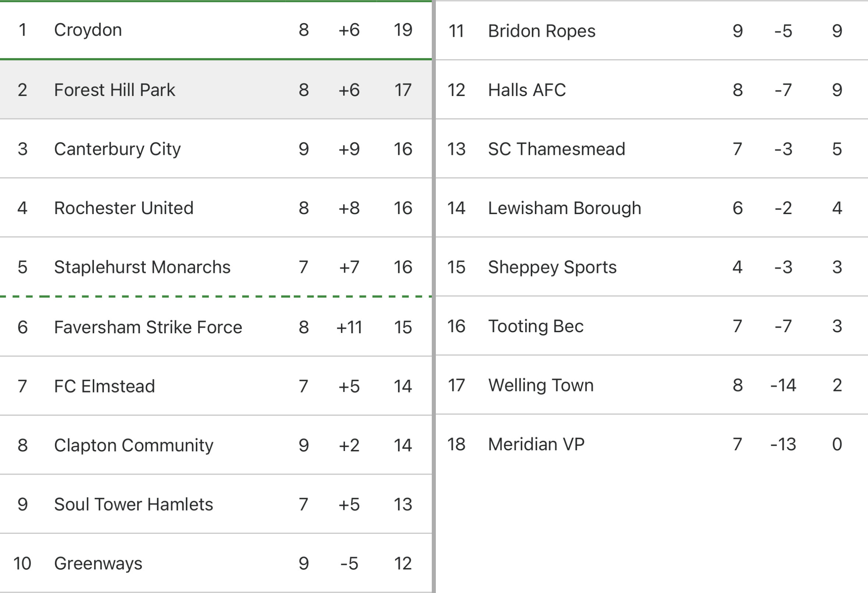Click Tooting Bec in the table
868x593 pixels.
(x=652, y=326)
